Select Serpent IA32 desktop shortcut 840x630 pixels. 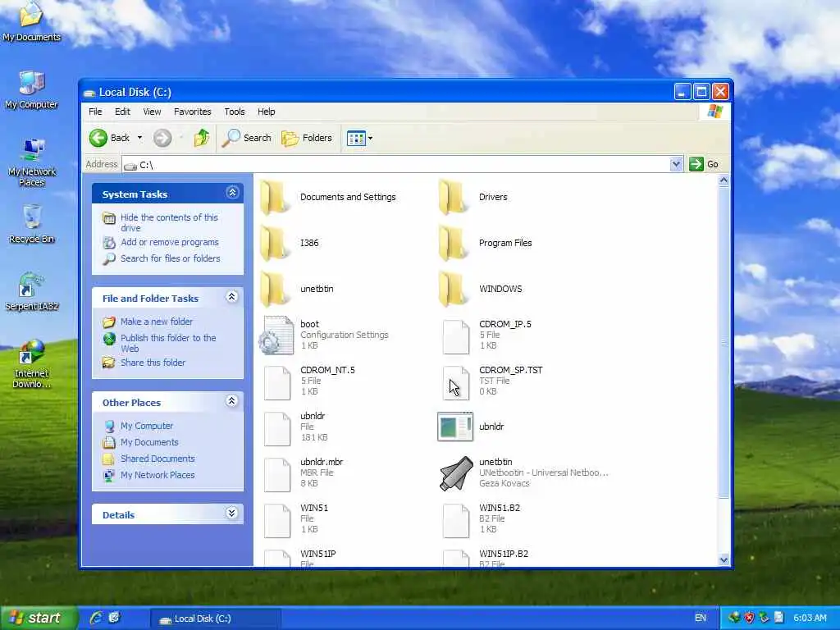tap(32, 292)
